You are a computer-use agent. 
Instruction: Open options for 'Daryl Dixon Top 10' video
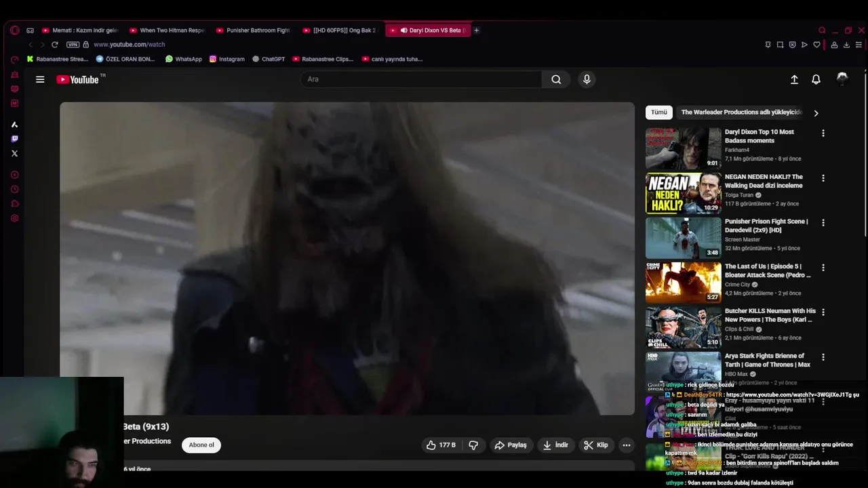tap(823, 134)
